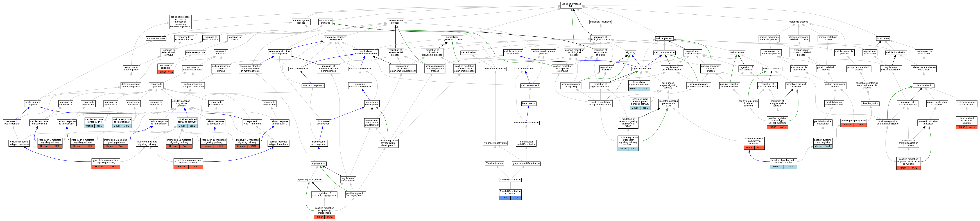
Task: Click the 'tube morphogenesis' node
Action: (313, 86)
